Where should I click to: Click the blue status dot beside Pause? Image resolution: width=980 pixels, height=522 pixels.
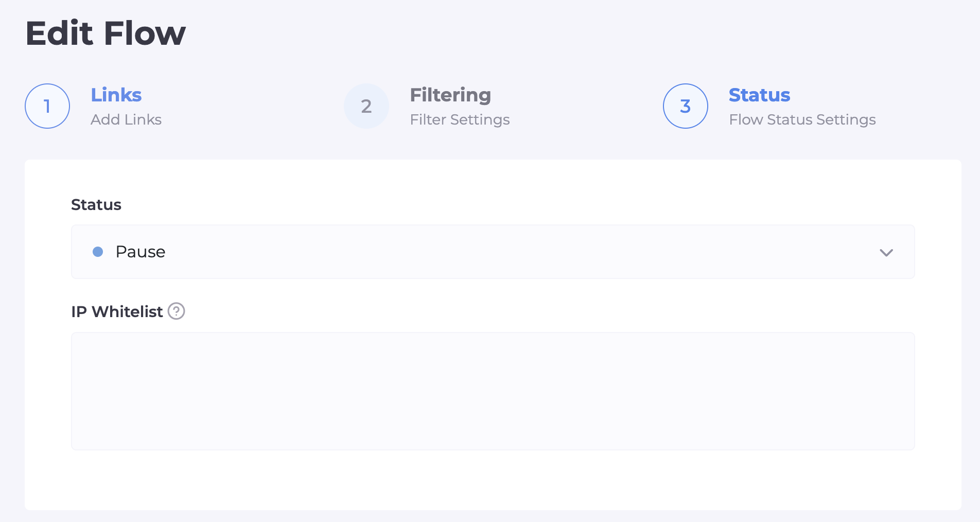point(98,252)
